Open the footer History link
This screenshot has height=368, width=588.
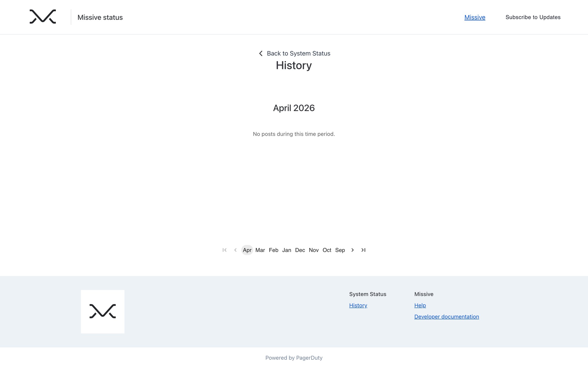[358, 305]
